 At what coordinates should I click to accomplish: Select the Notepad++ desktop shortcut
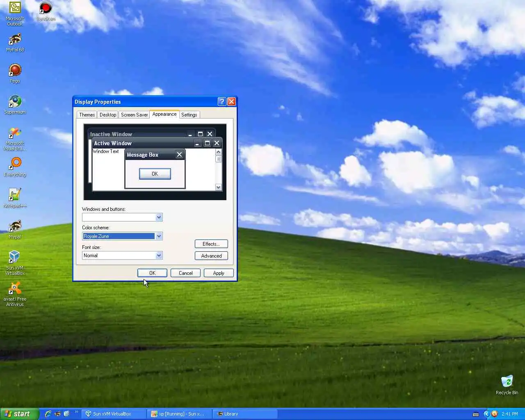[15, 199]
